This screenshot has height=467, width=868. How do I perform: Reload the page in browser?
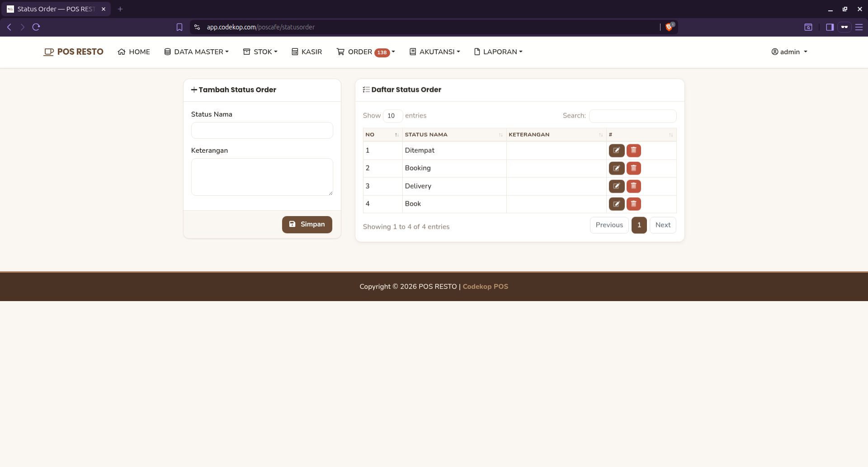(x=36, y=27)
